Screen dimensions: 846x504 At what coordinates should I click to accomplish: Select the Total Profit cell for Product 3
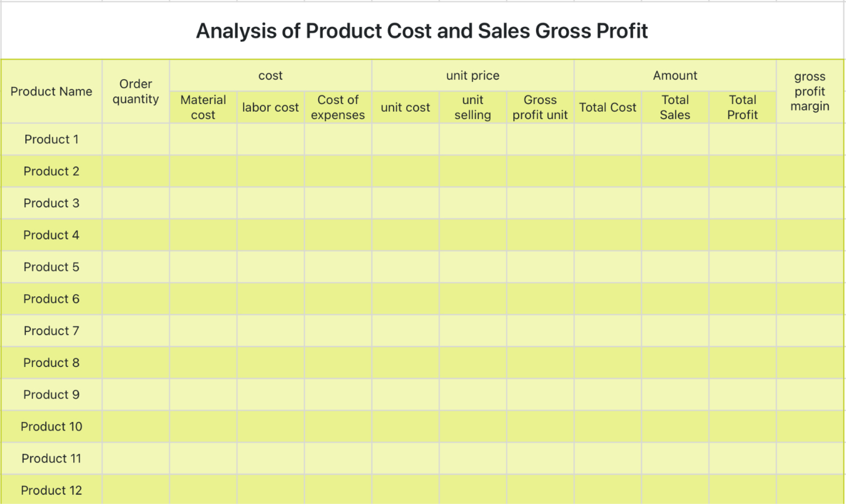(742, 203)
